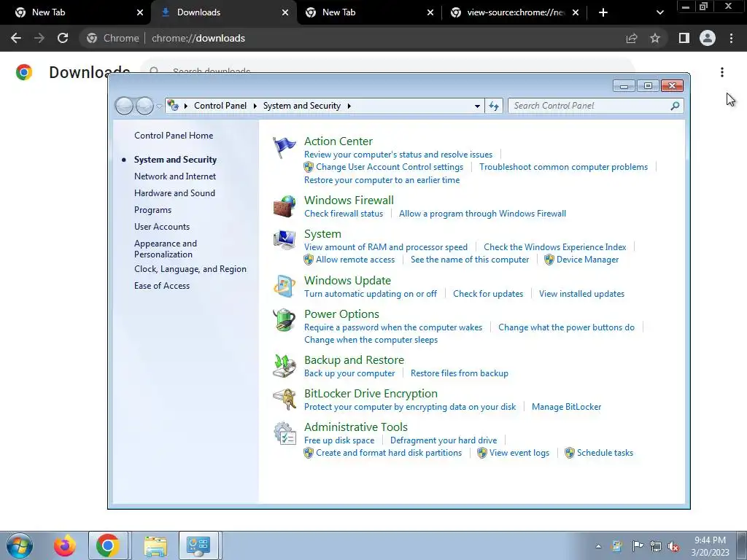Show hidden system tray icons
This screenshot has width=747, height=560.
coord(598,546)
